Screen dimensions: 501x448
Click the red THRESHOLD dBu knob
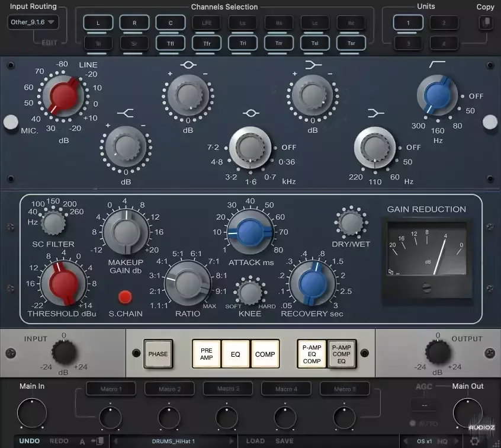pyautogui.click(x=63, y=283)
